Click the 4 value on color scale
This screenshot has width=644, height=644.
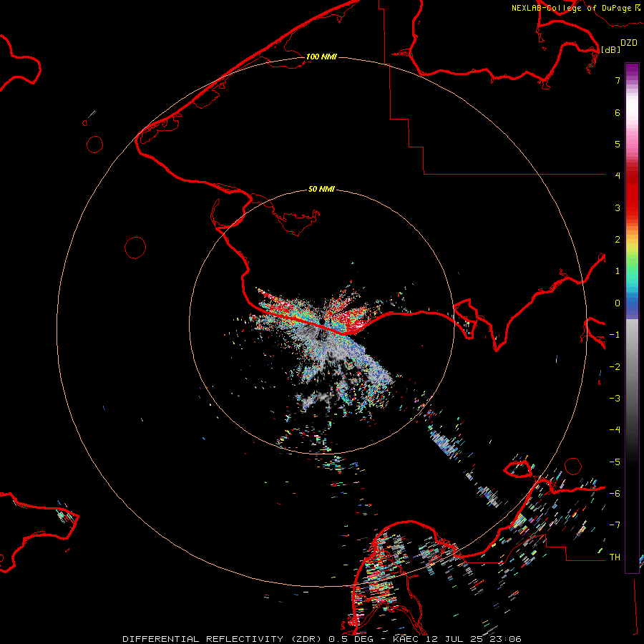618,176
